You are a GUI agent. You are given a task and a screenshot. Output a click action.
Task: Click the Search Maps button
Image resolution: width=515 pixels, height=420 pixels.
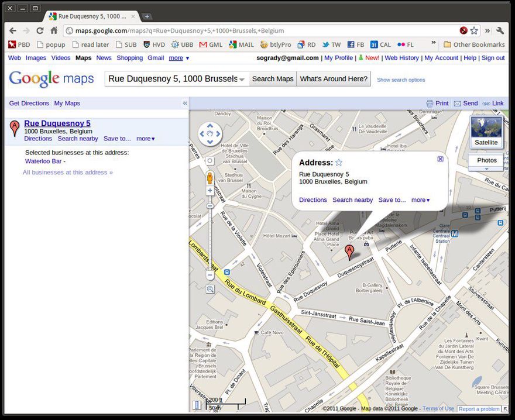[x=273, y=79]
